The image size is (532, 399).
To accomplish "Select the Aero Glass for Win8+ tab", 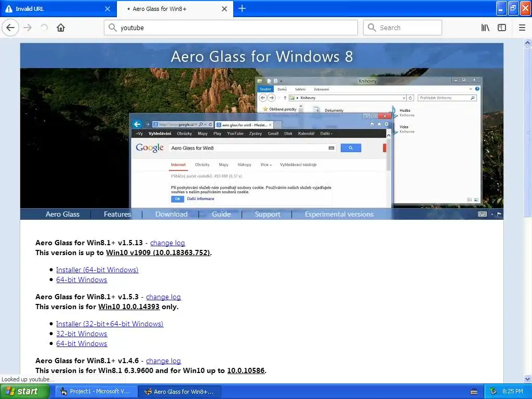I will [x=175, y=9].
